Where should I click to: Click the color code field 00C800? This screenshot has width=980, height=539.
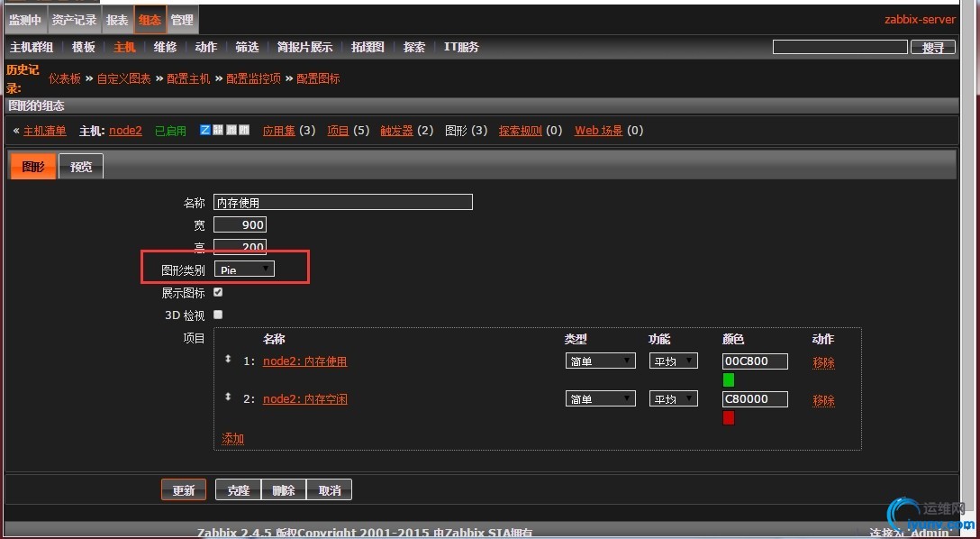click(755, 361)
